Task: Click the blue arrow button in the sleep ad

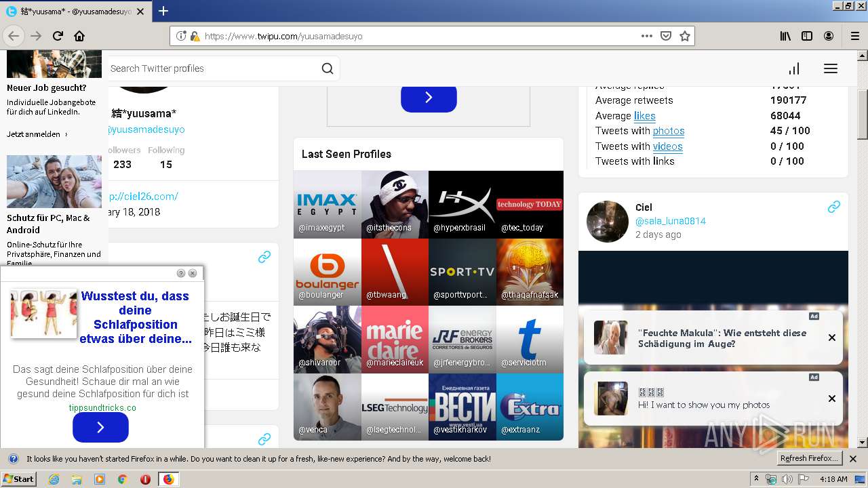Action: (x=100, y=427)
